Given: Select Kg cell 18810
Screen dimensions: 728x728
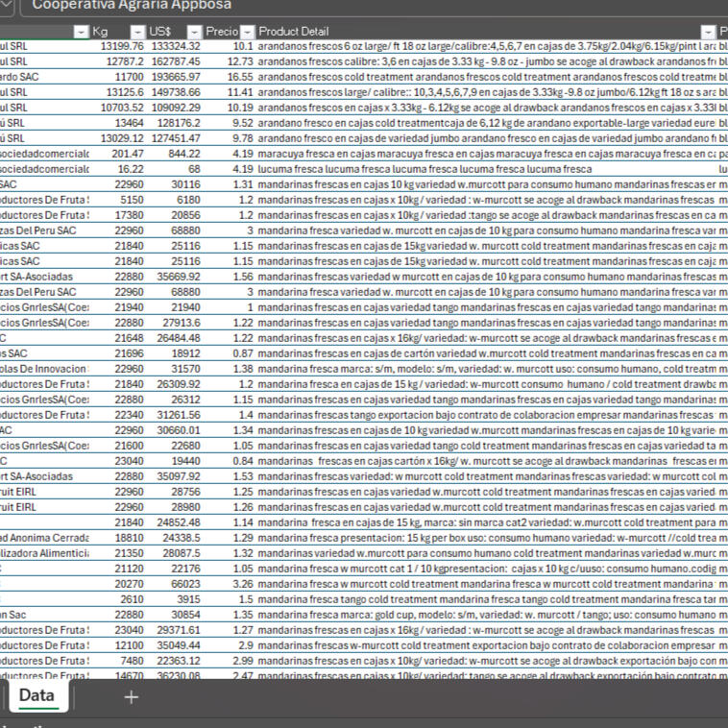Looking at the screenshot, I should point(118,538).
